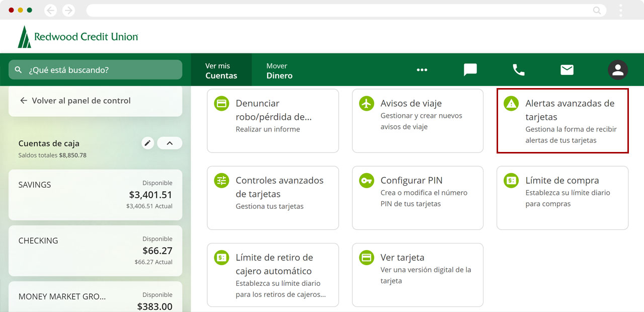
Task: Click the airplane icon for Avisos de viaje
Action: (366, 104)
